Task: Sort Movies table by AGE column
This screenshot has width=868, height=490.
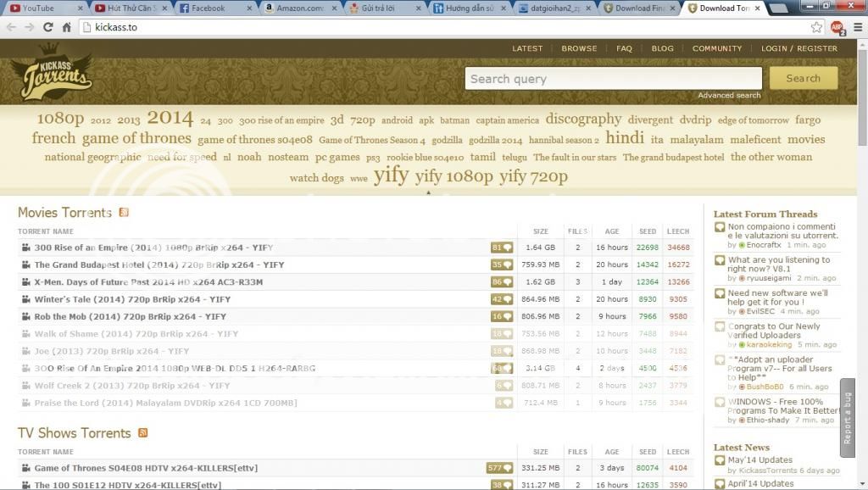Action: [x=612, y=231]
